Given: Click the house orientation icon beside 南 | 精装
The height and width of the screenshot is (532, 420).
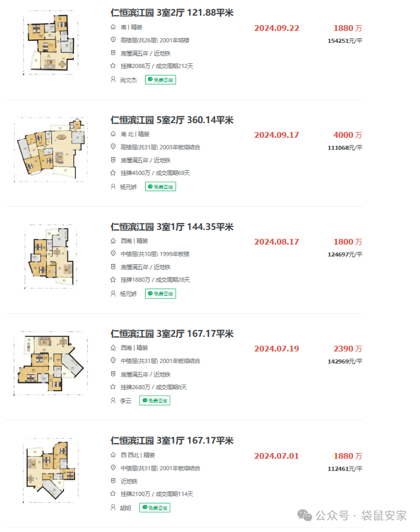Looking at the screenshot, I should pos(113,28).
